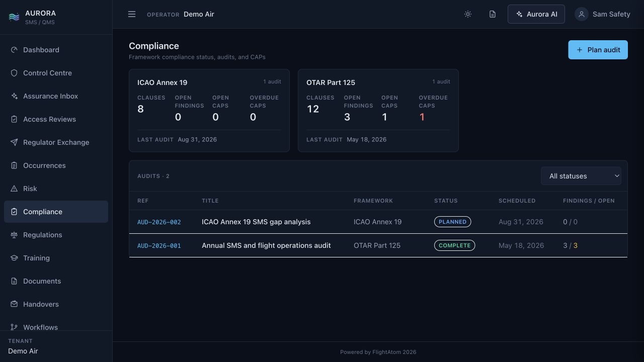Open the Training section
Viewport: 644px width, 362px height.
point(56,258)
